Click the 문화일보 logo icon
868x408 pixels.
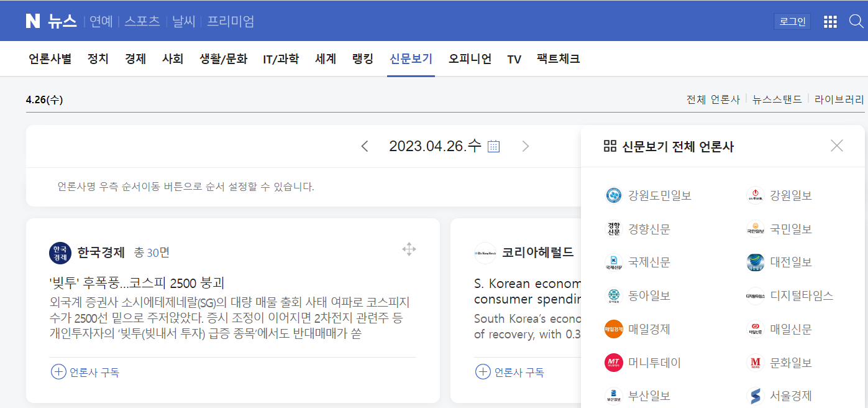pos(755,363)
